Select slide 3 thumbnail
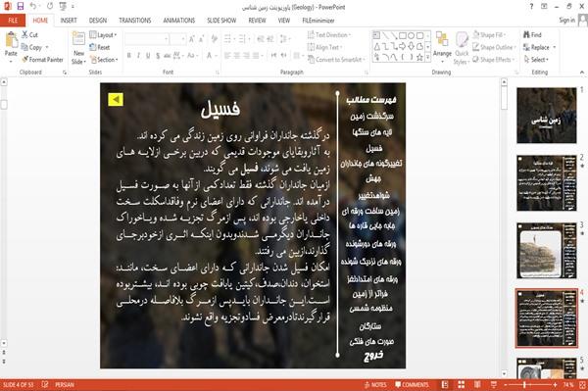 pos(547,251)
